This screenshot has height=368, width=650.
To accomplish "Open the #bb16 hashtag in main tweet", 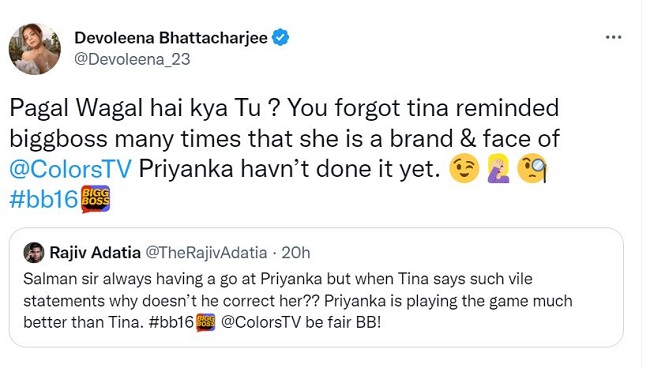I will click(44, 200).
